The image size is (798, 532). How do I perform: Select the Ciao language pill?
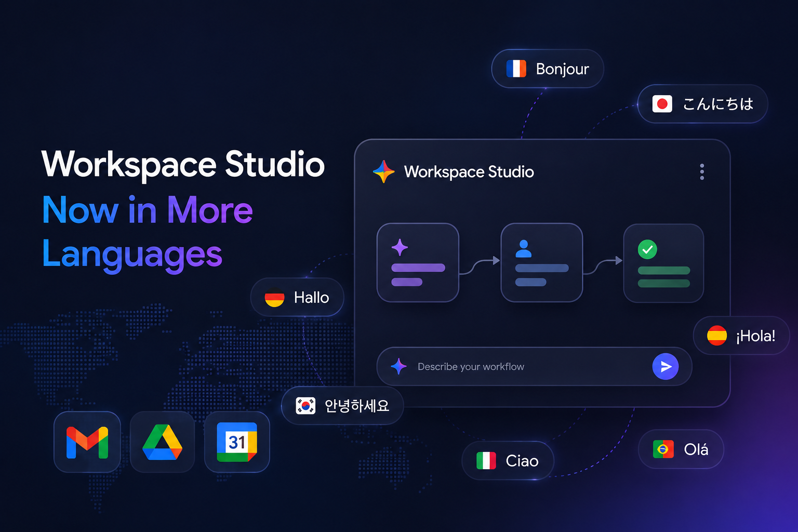pyautogui.click(x=508, y=461)
